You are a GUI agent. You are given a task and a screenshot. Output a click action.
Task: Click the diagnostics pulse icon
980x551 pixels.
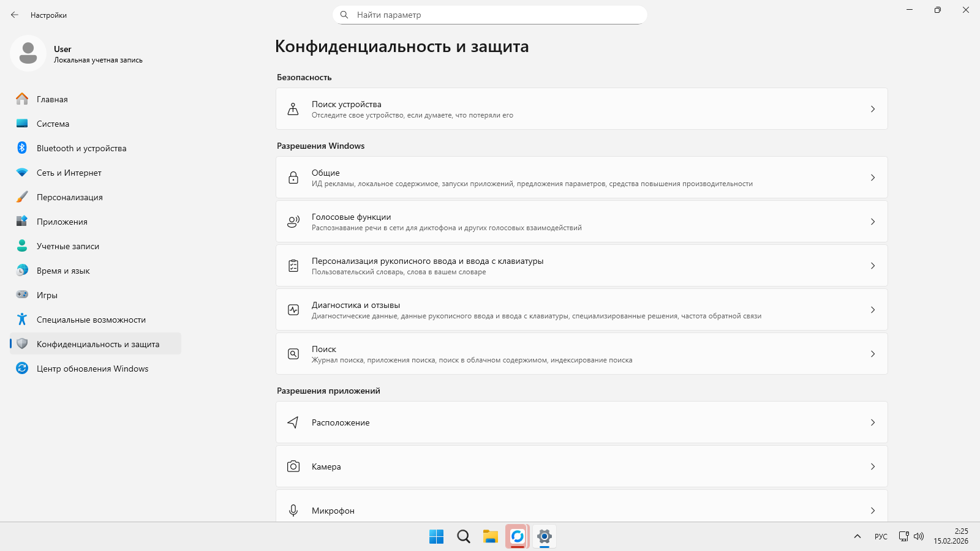(x=293, y=310)
